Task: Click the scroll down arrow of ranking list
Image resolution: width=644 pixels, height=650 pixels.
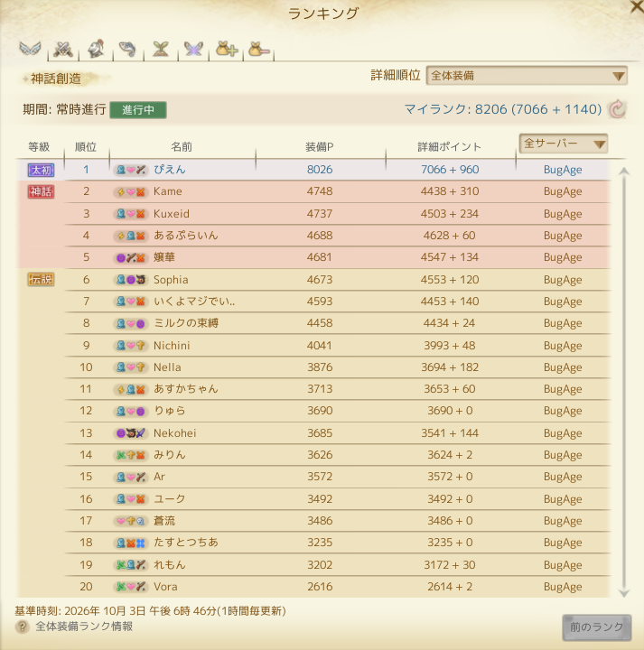Action: click(x=624, y=593)
